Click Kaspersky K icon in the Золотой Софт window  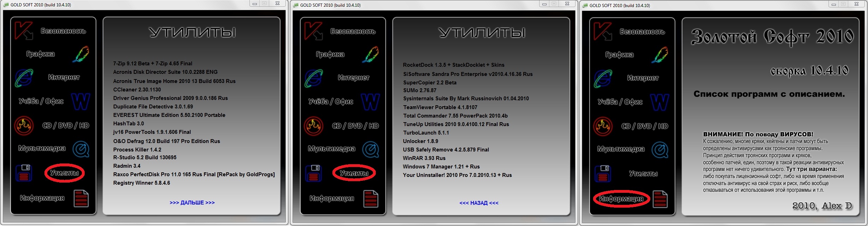point(603,31)
